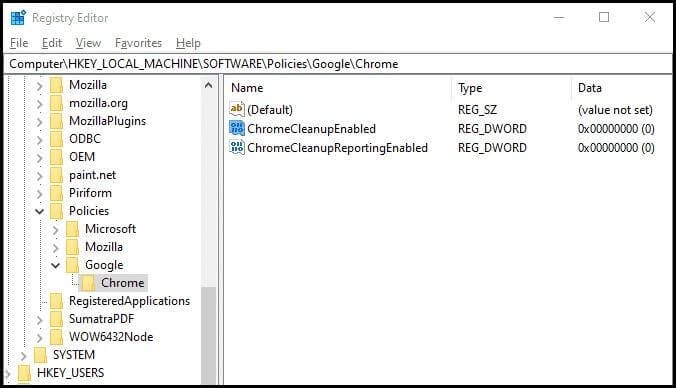Collapse the Policies key
Viewport: 676px width, 388px height.
[x=40, y=211]
